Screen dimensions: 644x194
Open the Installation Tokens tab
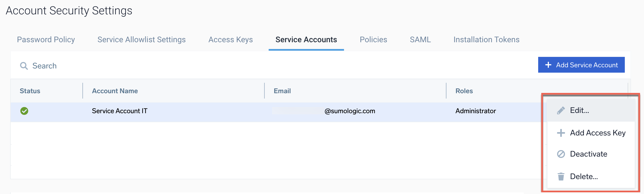click(486, 40)
